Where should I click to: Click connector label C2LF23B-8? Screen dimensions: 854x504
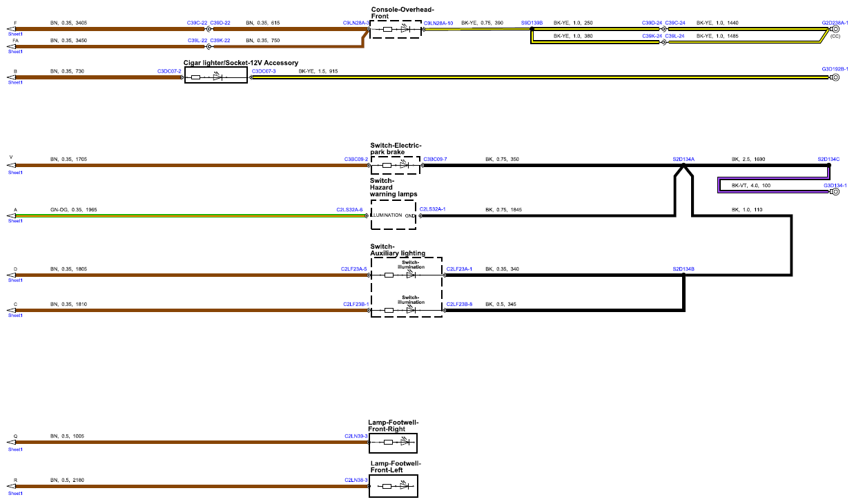(459, 304)
